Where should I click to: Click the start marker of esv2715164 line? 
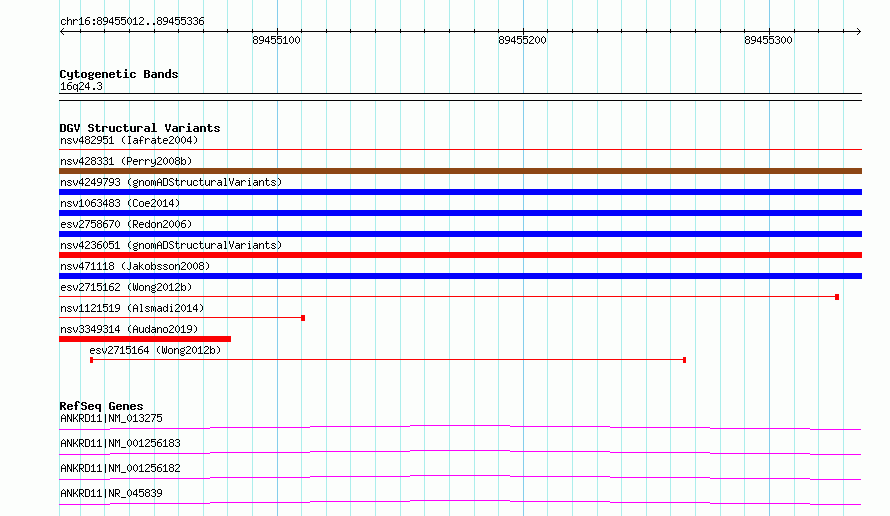91,360
